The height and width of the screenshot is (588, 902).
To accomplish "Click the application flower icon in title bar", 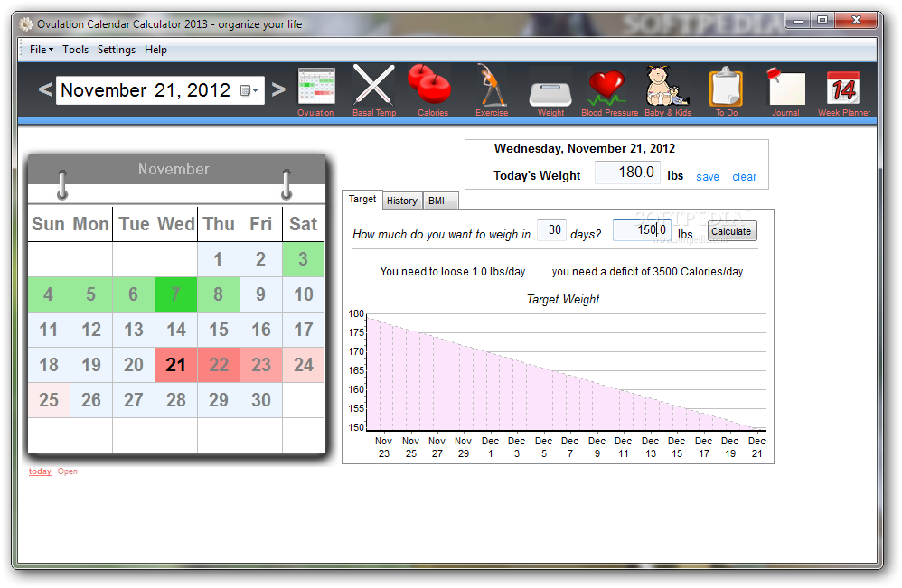I will pyautogui.click(x=25, y=24).
